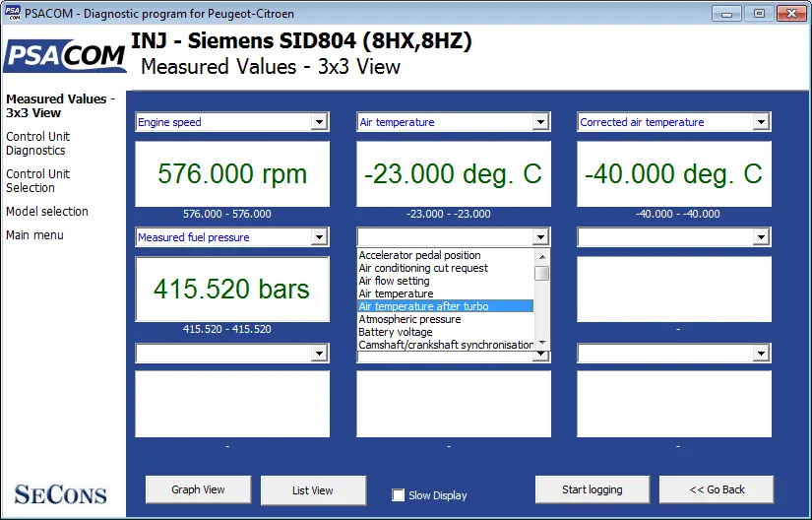The image size is (812, 520).
Task: Click the PSACOM logo image
Action: [x=65, y=56]
